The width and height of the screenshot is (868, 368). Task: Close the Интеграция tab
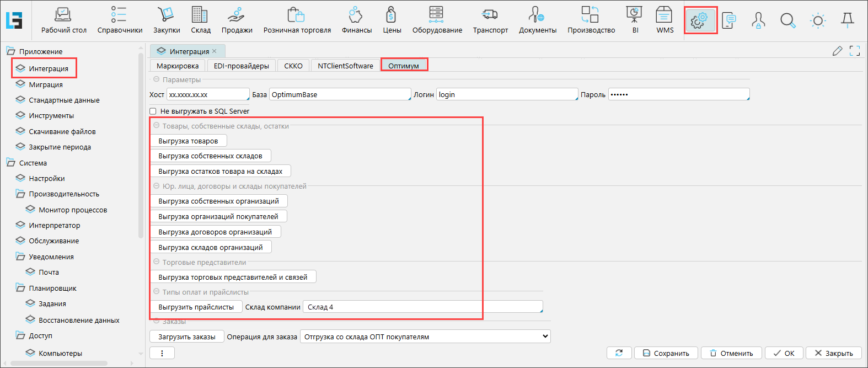tap(215, 51)
